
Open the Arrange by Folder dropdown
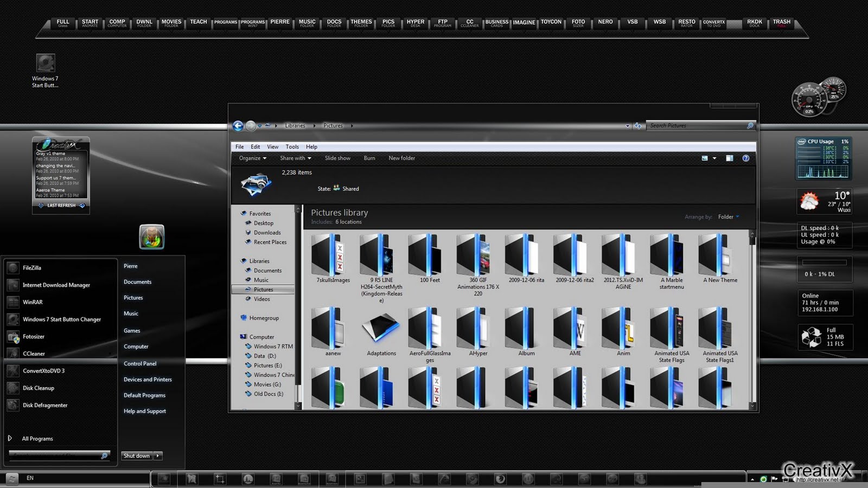point(729,217)
